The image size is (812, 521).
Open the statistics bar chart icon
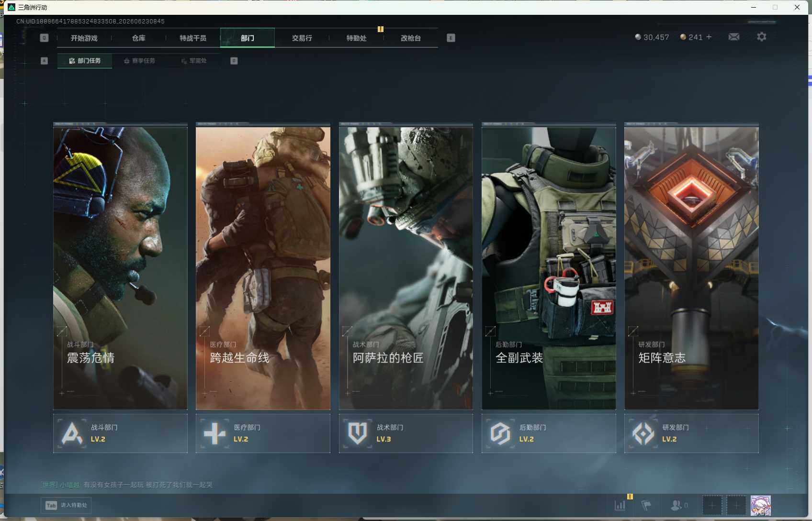[x=620, y=505]
